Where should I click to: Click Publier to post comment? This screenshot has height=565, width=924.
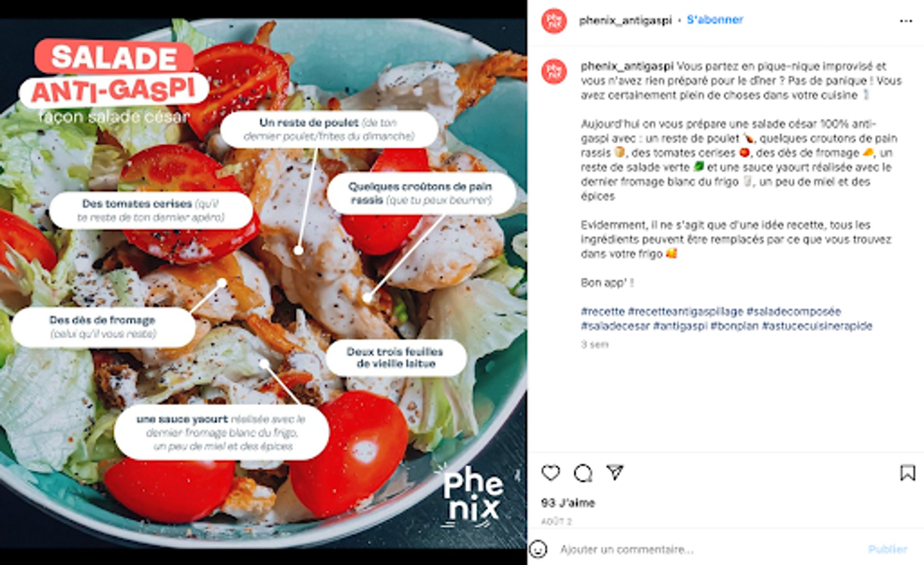click(x=887, y=549)
